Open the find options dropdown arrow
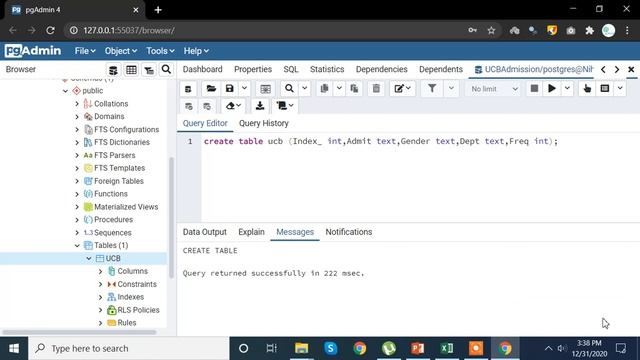 click(x=304, y=89)
